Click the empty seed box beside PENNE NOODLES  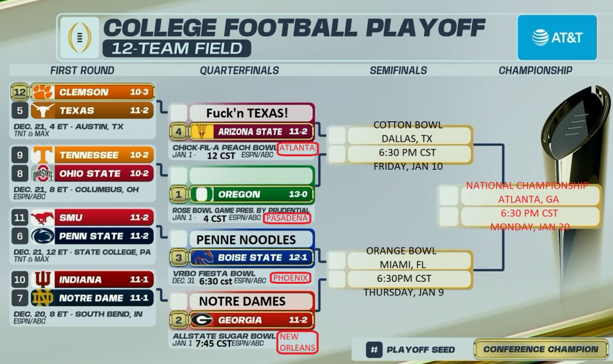click(x=180, y=240)
